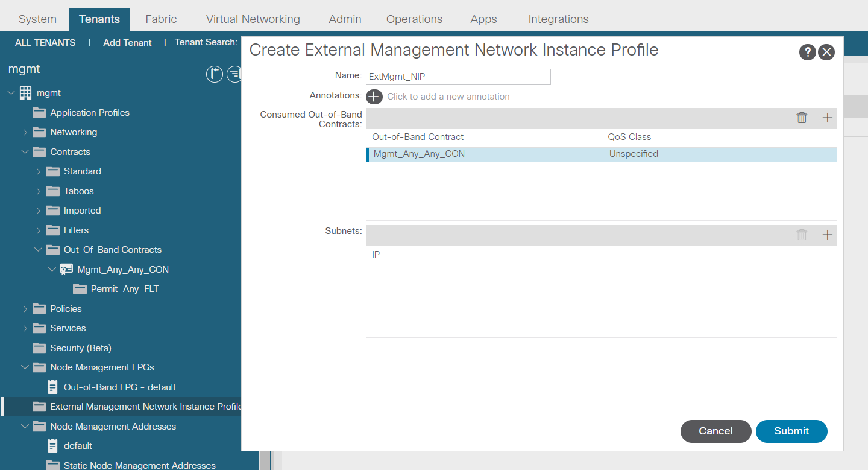Image resolution: width=868 pixels, height=470 pixels.
Task: Expand the Services folder
Action: [x=25, y=328]
